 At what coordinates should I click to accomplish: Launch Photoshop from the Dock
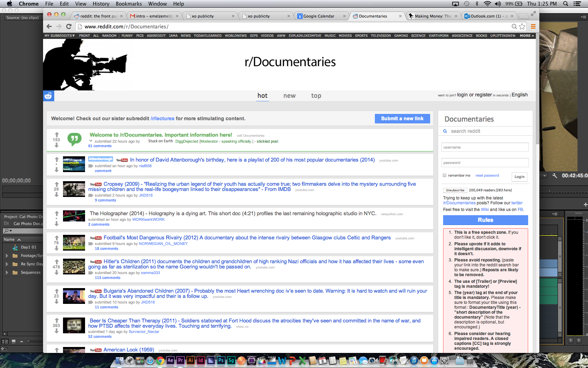coord(221,360)
